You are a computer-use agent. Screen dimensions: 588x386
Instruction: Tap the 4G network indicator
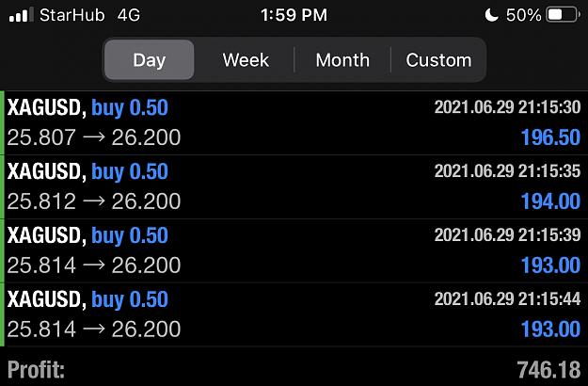coord(129,15)
